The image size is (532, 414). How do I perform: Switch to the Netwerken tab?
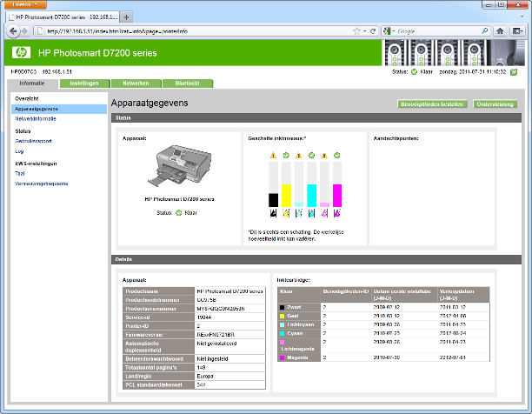[135, 83]
